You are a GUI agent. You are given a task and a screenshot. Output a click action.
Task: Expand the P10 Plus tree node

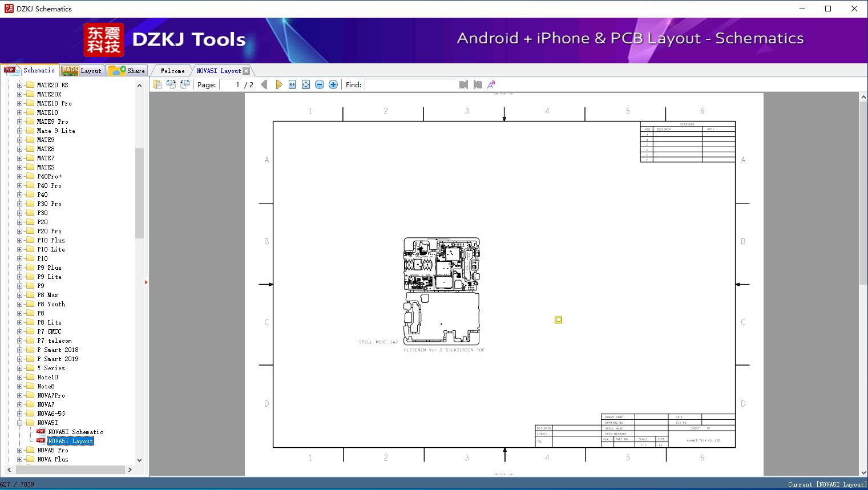19,240
